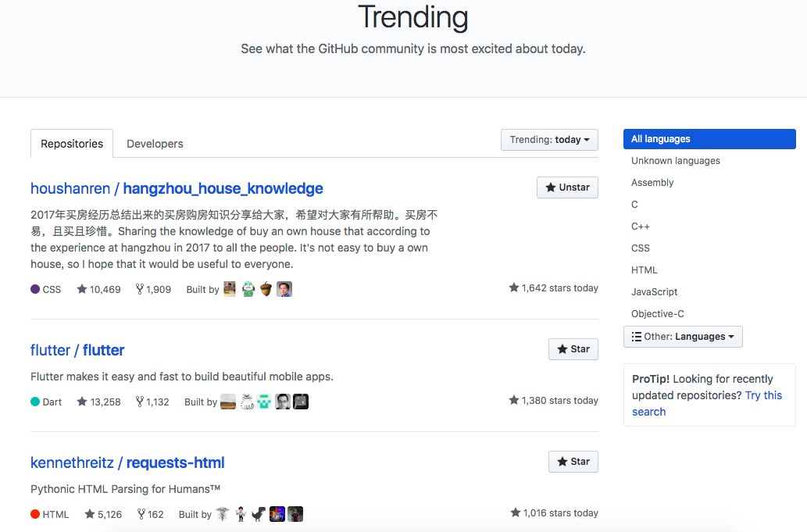Filter trending by C language
The height and width of the screenshot is (532, 807).
(634, 204)
